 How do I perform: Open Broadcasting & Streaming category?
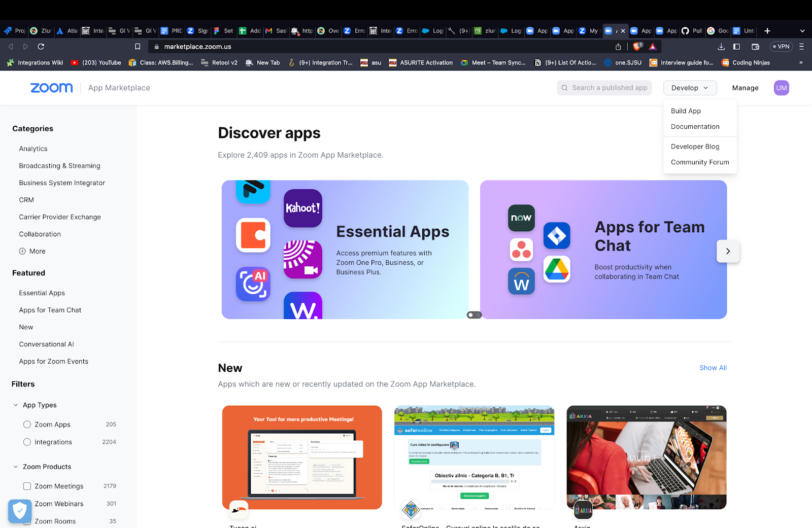click(x=59, y=166)
